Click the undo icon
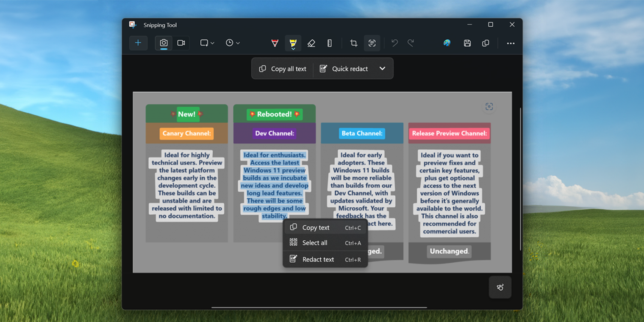The width and height of the screenshot is (644, 322). 394,43
